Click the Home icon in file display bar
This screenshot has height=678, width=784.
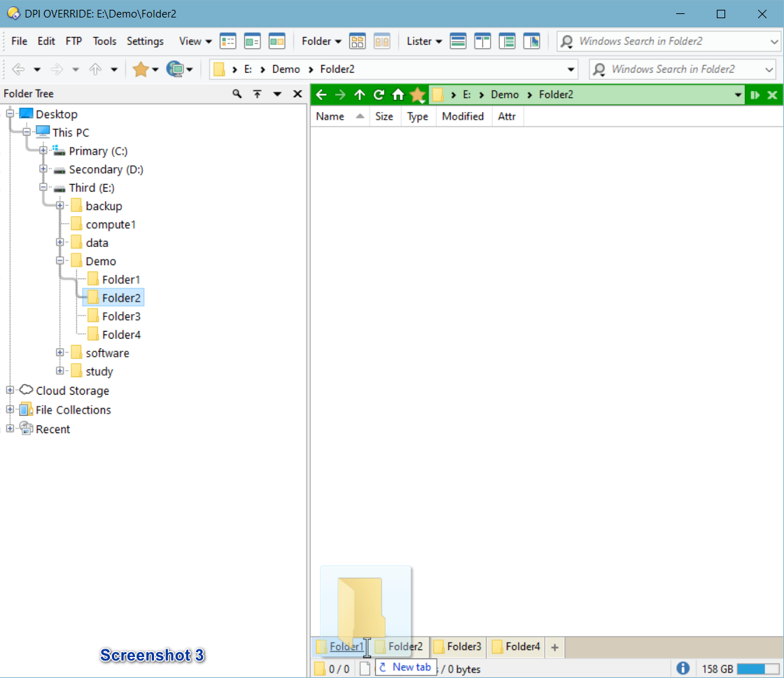[x=398, y=94]
